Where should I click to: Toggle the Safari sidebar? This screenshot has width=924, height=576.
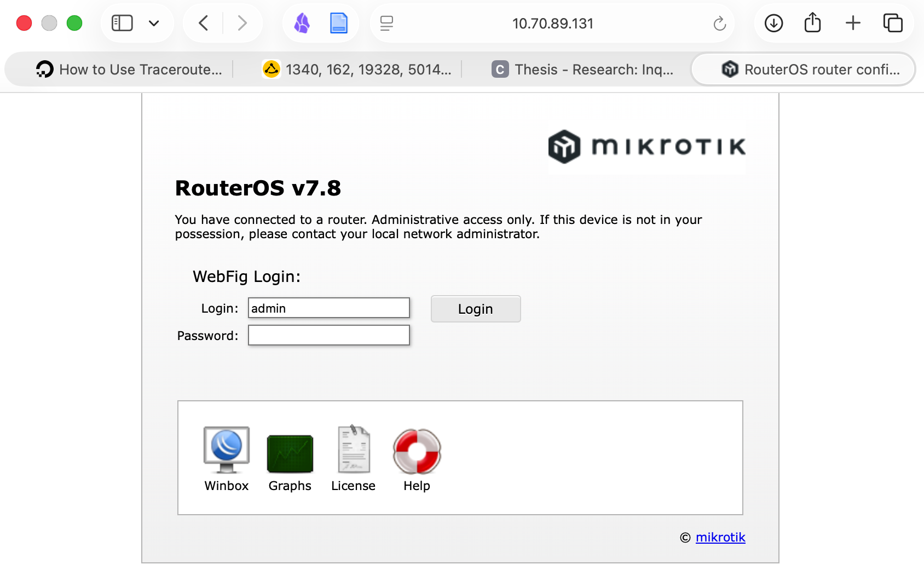tap(122, 23)
